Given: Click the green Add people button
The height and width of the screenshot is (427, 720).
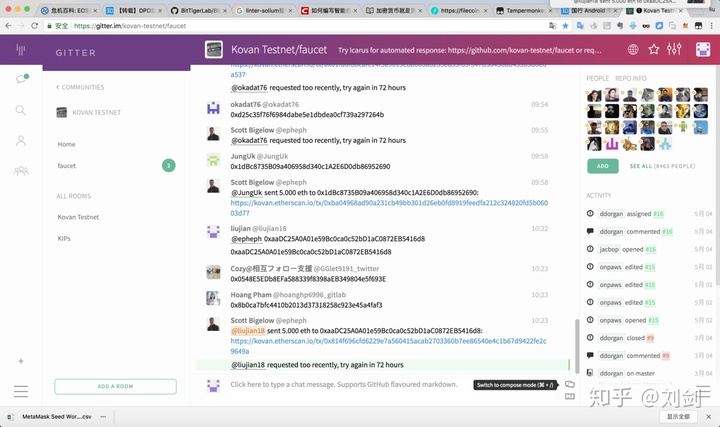Looking at the screenshot, I should (x=602, y=166).
